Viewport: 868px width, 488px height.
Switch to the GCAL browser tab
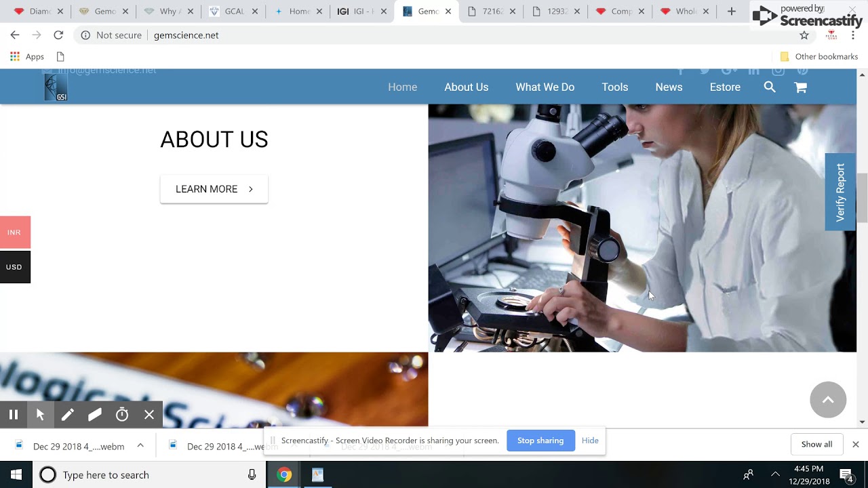point(233,12)
